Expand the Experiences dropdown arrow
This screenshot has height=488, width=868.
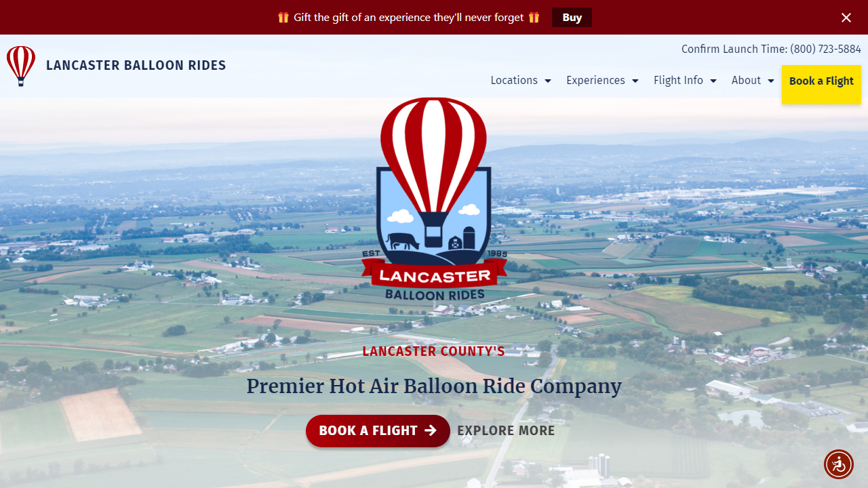point(635,81)
